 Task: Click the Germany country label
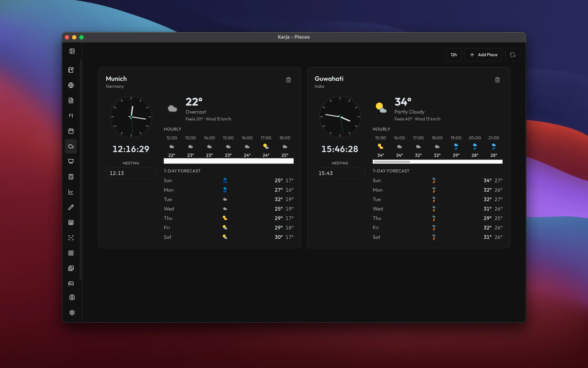(115, 86)
